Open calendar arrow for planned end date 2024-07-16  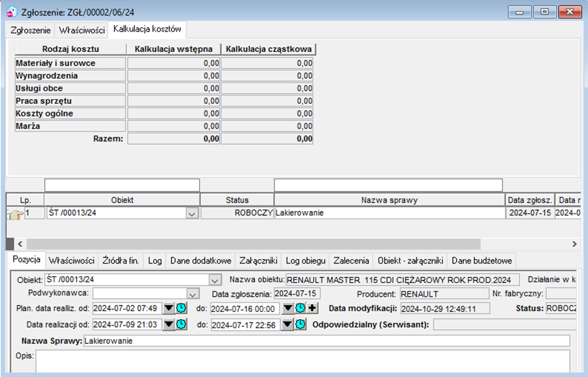(x=287, y=308)
